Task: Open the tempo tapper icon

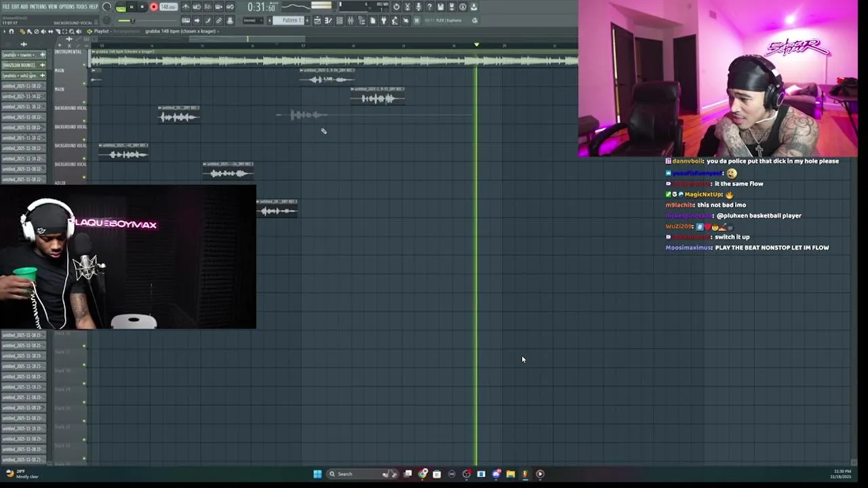Action: tap(395, 20)
